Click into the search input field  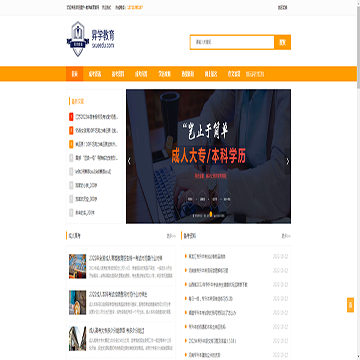pos(232,42)
